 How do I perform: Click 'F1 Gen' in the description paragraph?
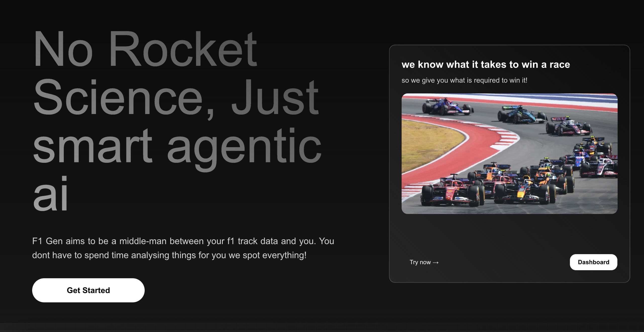click(47, 241)
